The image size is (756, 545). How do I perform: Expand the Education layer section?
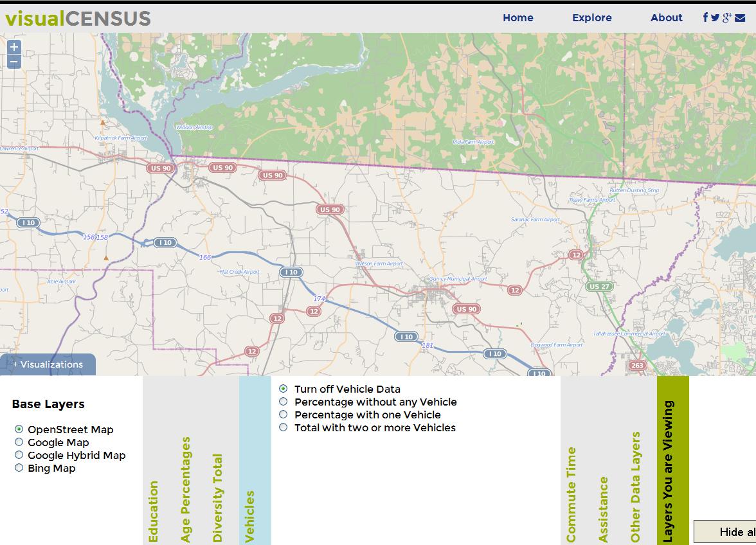[154, 511]
